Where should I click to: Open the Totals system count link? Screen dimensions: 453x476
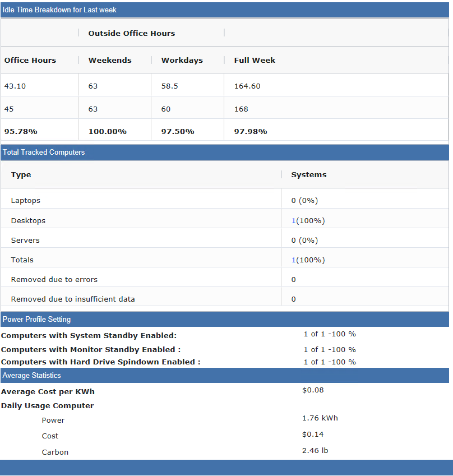pyautogui.click(x=293, y=260)
